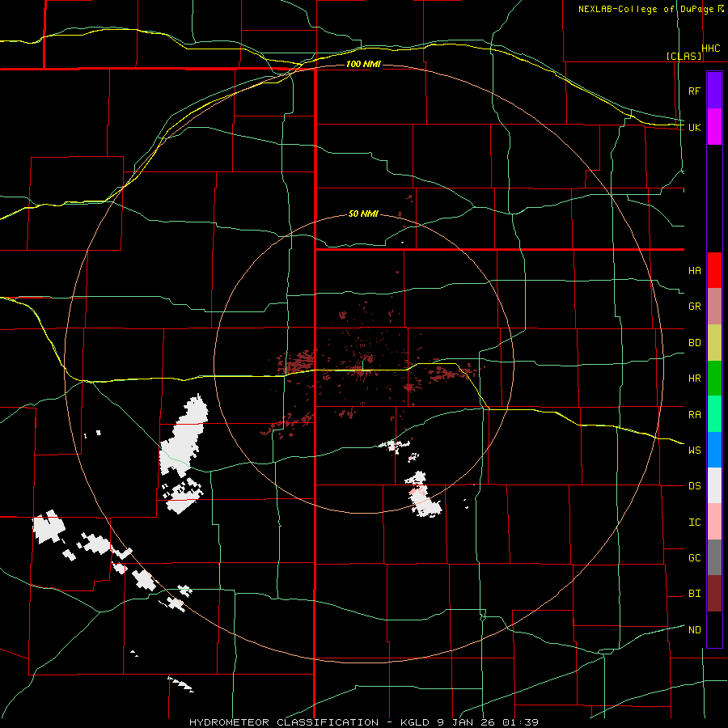Click the RF legend label

(x=694, y=91)
